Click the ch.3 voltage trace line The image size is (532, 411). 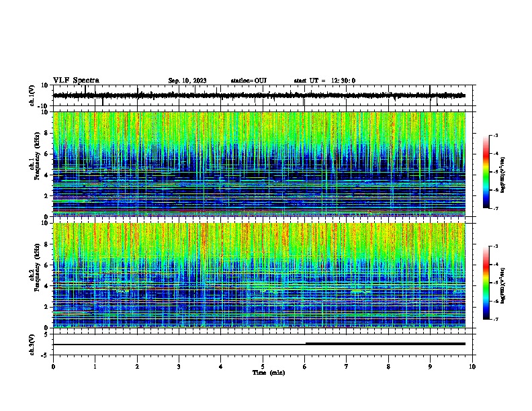259,344
